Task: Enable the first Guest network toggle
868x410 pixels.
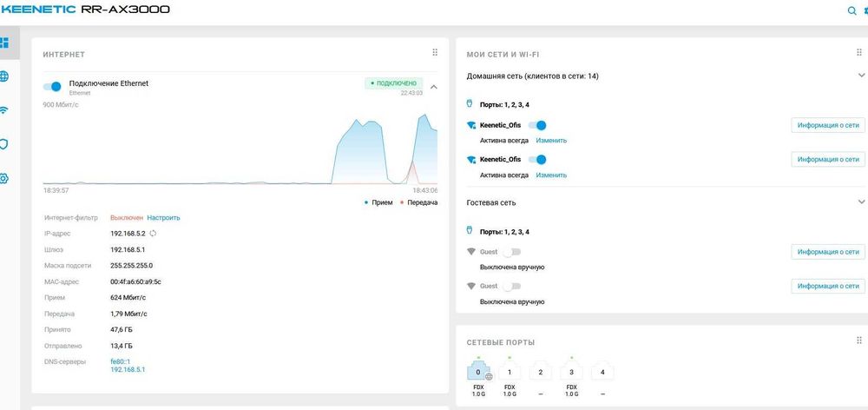Action: coord(512,252)
